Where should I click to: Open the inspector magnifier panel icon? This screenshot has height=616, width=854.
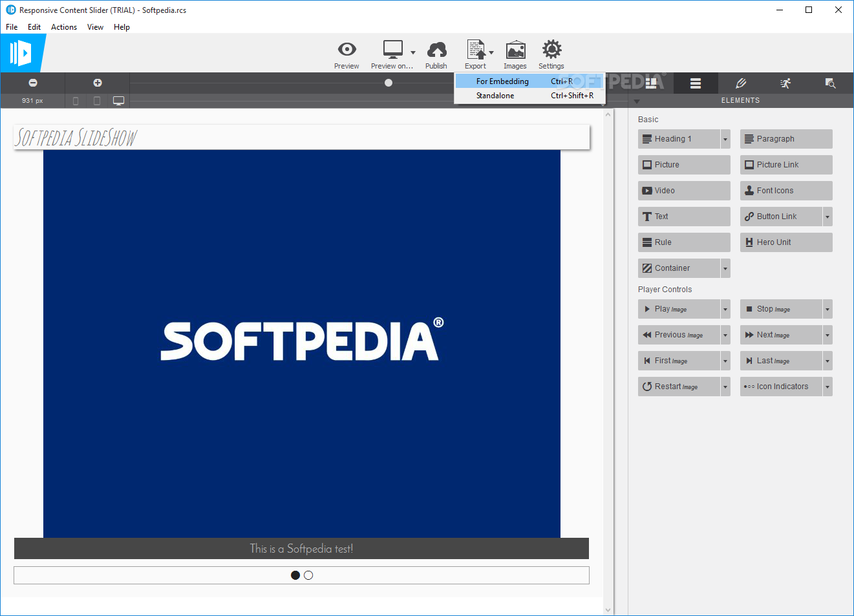[x=831, y=83]
